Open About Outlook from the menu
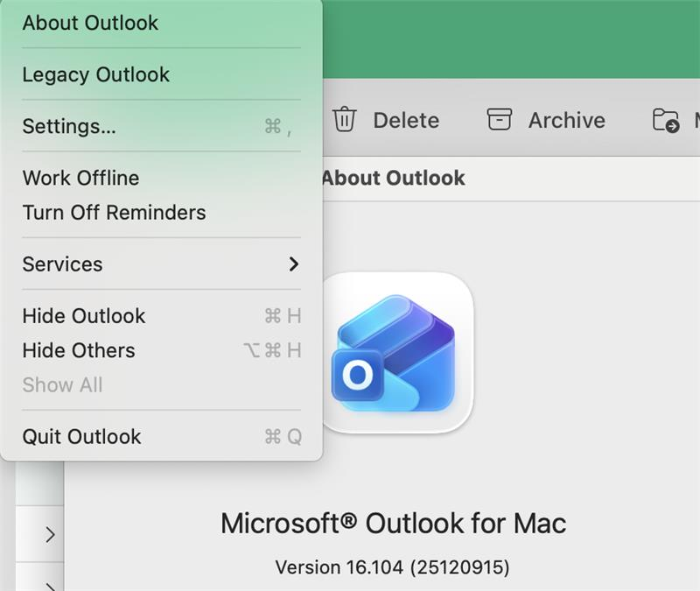 coord(161,23)
